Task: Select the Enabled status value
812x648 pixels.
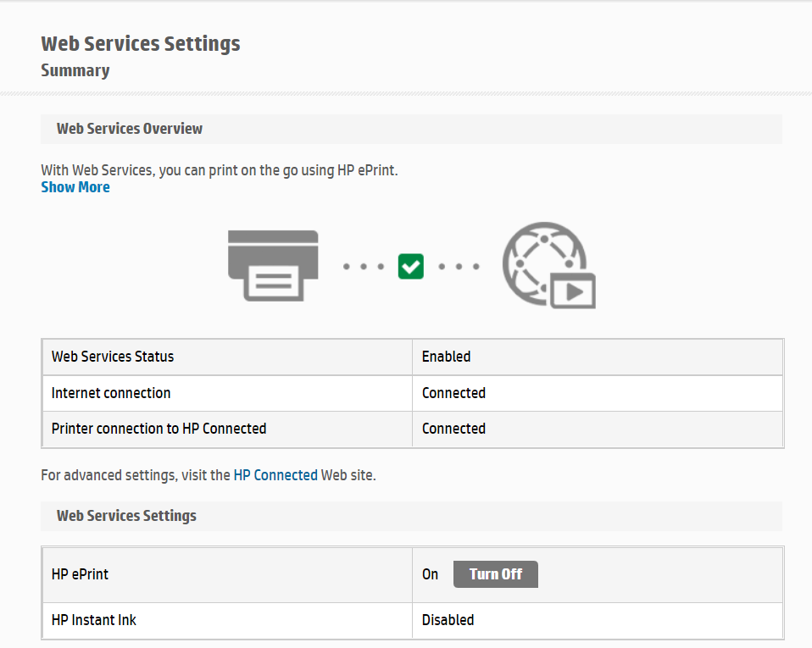Action: (446, 357)
